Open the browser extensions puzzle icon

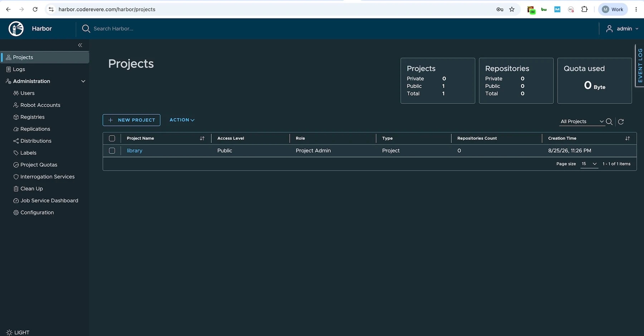point(585,9)
